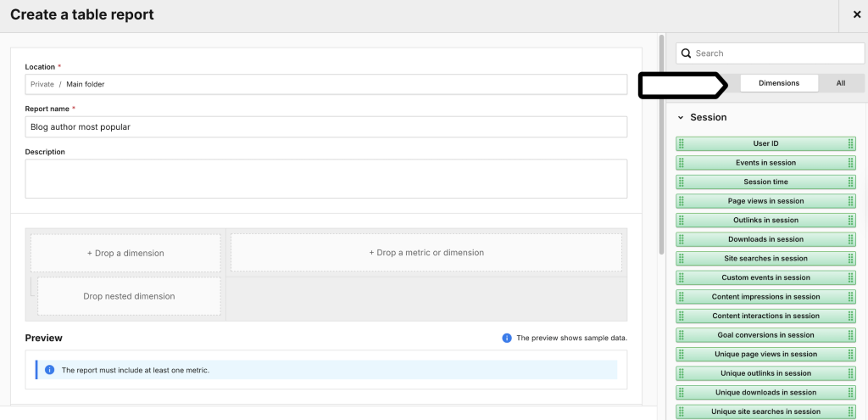Select the Unique outlinks in session dimension

click(x=765, y=373)
